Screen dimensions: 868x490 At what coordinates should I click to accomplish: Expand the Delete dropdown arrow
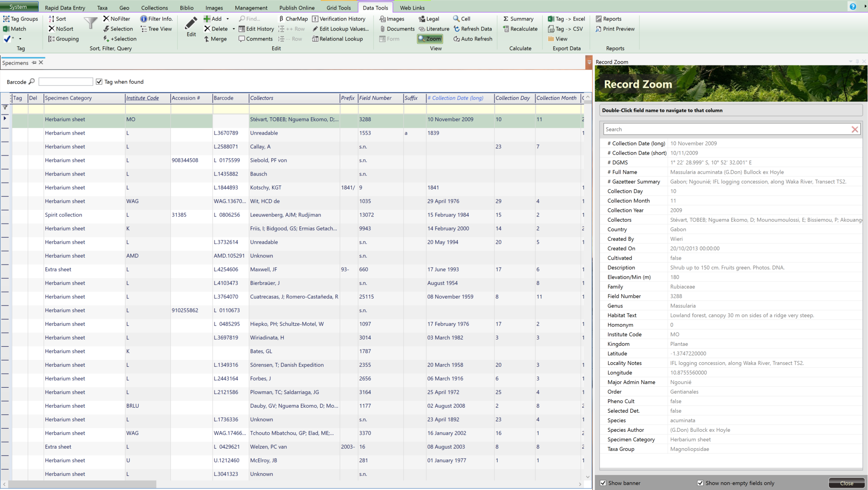pos(234,29)
